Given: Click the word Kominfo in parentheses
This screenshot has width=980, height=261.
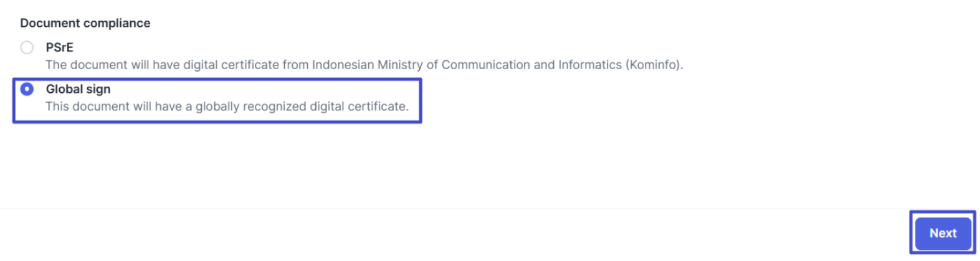Looking at the screenshot, I should point(654,65).
